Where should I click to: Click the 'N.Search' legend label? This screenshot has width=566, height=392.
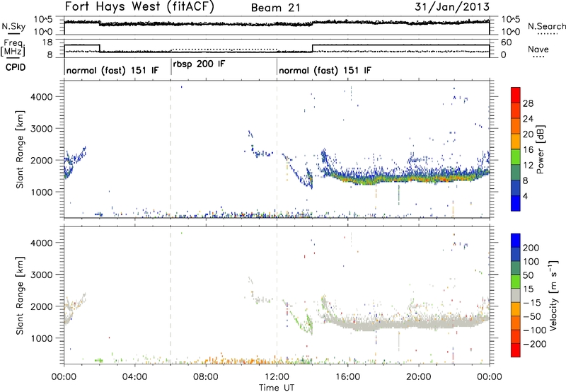546,26
